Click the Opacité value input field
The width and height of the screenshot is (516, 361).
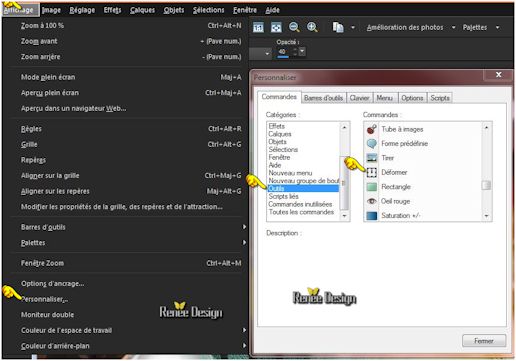[284, 52]
